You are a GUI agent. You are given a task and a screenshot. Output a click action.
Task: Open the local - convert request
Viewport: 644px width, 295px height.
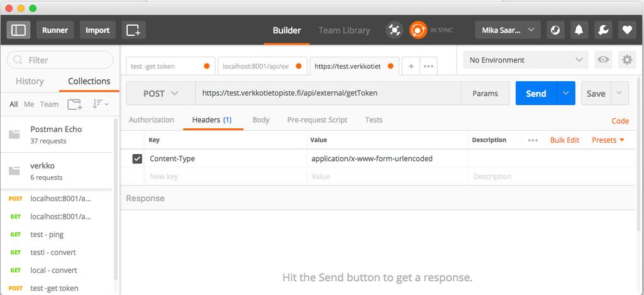click(x=56, y=270)
